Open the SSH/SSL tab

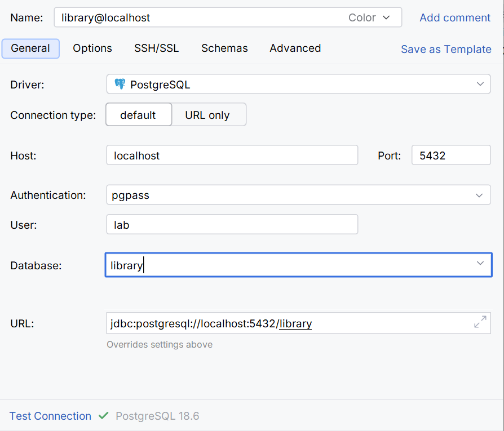[157, 48]
